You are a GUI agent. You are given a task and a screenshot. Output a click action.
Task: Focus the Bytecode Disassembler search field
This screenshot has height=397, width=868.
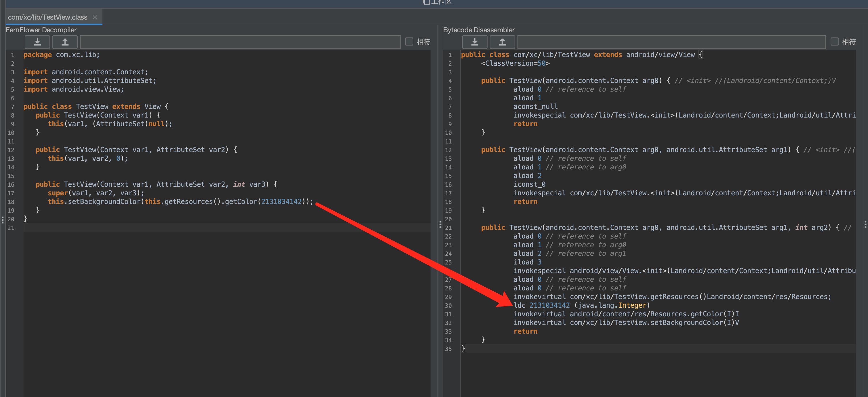tap(671, 42)
